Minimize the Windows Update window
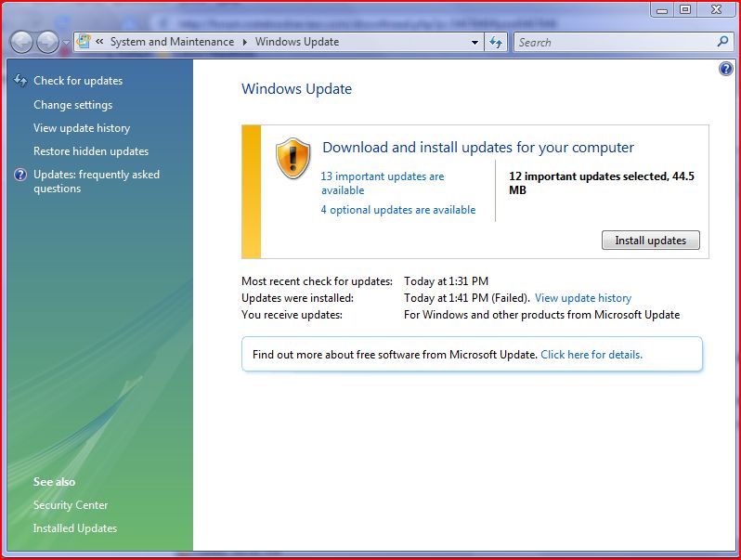741x560 pixels. point(662,9)
